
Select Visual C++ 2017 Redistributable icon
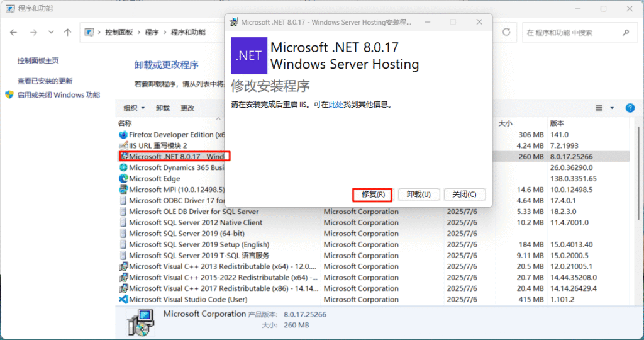(123, 288)
